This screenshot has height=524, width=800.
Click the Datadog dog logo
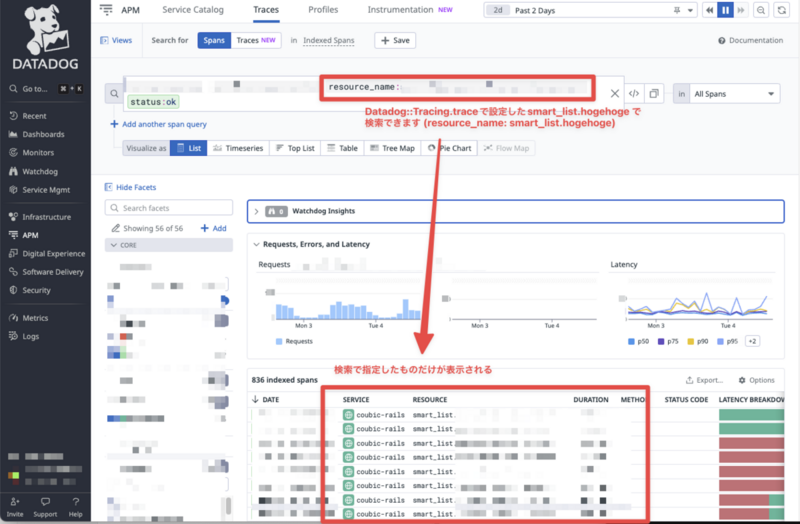pyautogui.click(x=45, y=30)
